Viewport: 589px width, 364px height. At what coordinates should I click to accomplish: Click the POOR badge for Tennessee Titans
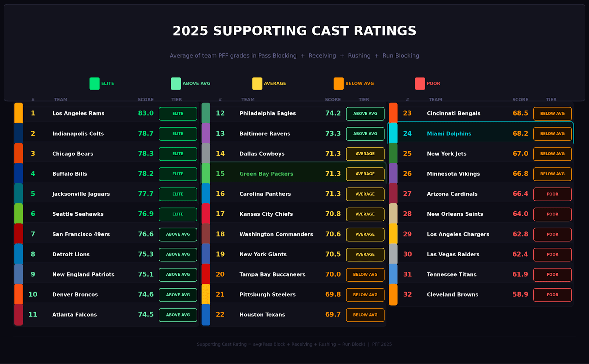coord(552,275)
